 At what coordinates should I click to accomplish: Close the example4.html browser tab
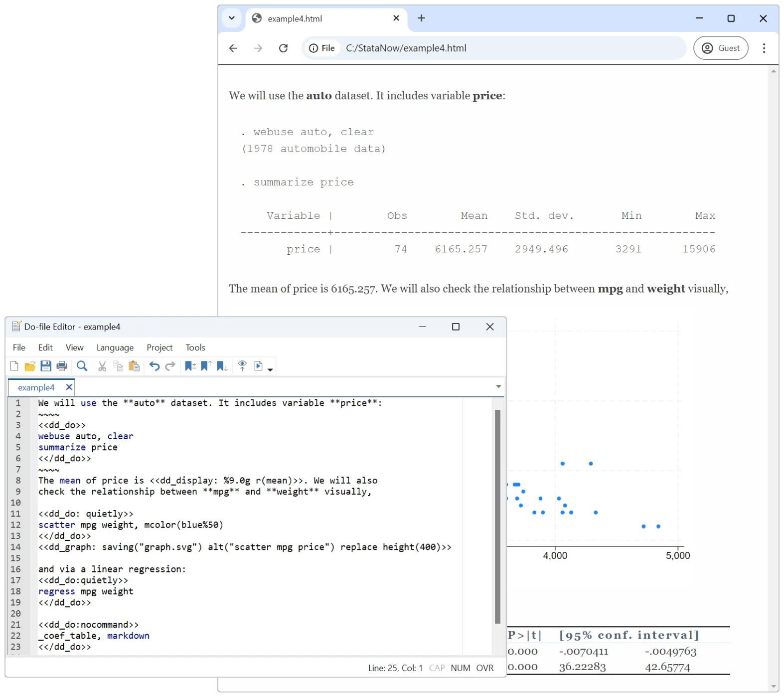(396, 18)
